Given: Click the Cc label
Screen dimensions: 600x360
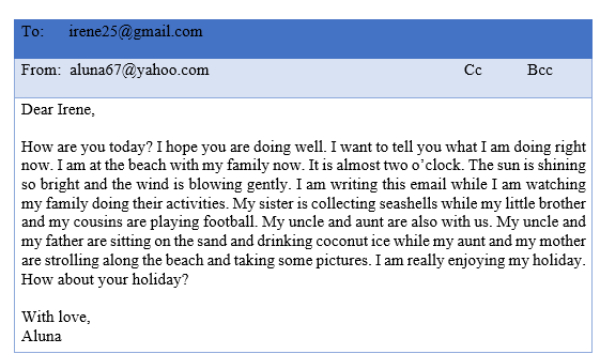Looking at the screenshot, I should 473,70.
